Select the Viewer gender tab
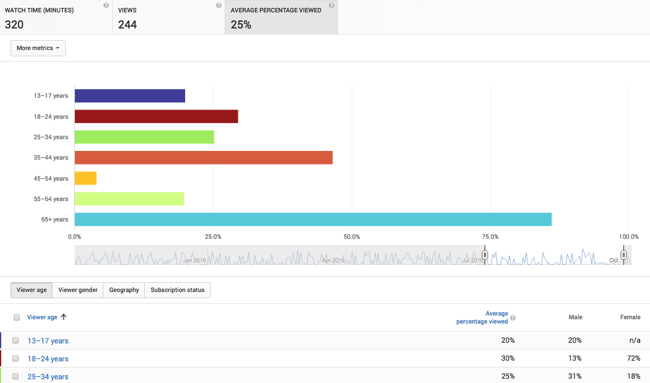This screenshot has height=383, width=650. point(78,290)
